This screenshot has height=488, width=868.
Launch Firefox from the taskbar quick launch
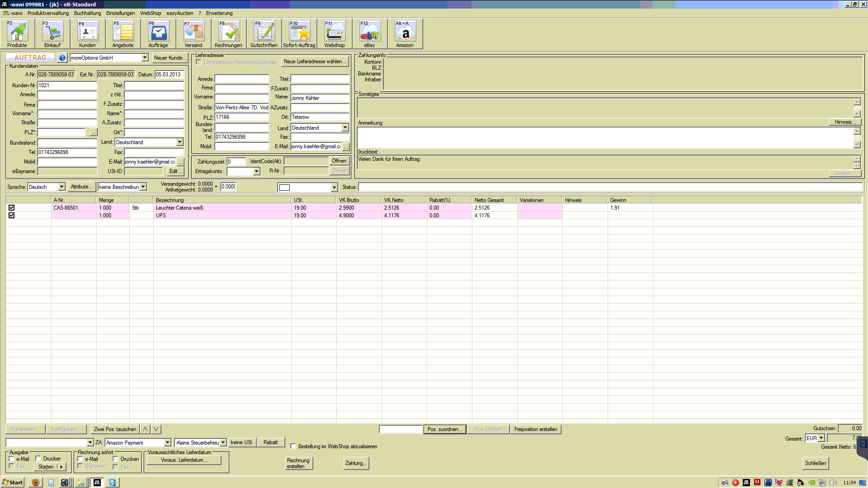click(35, 483)
